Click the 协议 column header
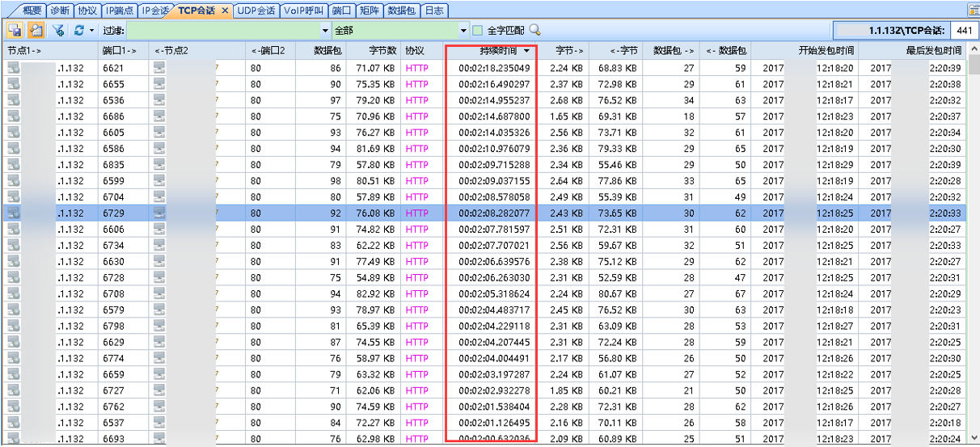Screen dimensions: 980x447 click(x=414, y=50)
